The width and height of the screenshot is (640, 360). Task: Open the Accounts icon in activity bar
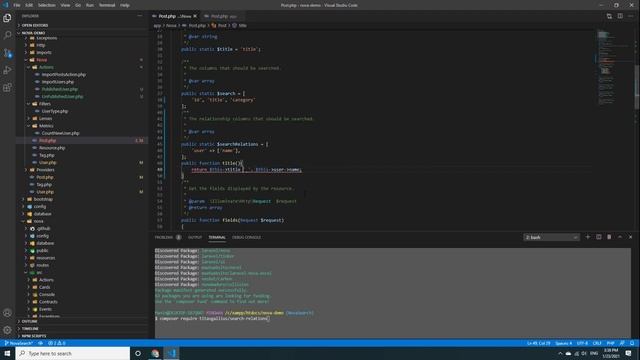[x=7, y=313]
